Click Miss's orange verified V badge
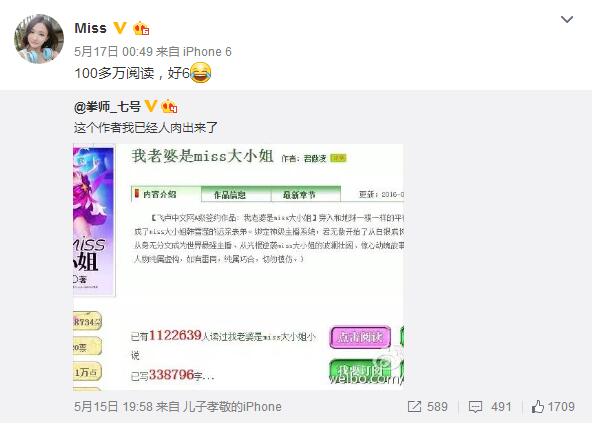 [x=120, y=28]
